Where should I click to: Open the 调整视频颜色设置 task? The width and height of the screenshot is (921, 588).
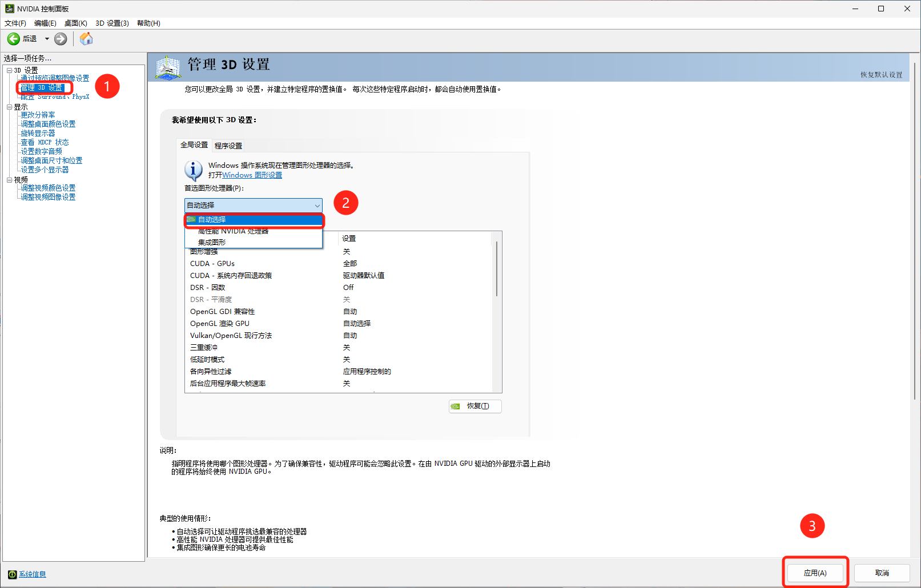pyautogui.click(x=48, y=188)
